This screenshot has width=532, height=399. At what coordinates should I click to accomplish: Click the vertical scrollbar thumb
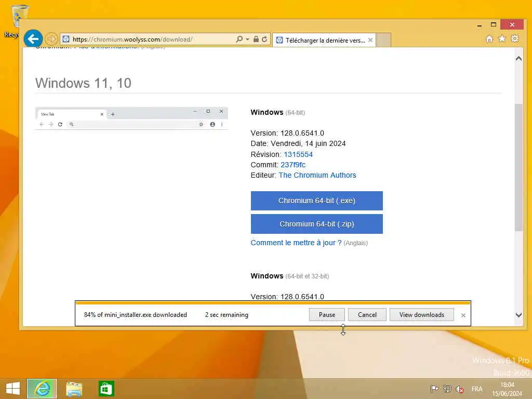[x=518, y=168]
